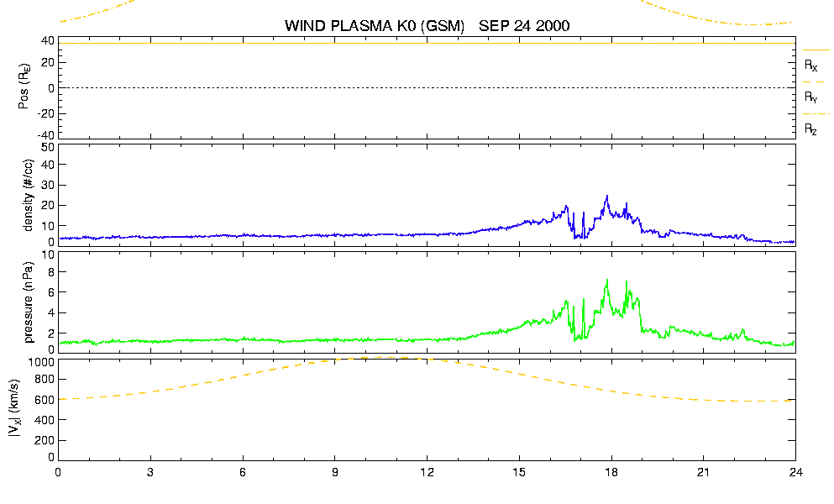Click the 6 tick on the time axis

243,472
